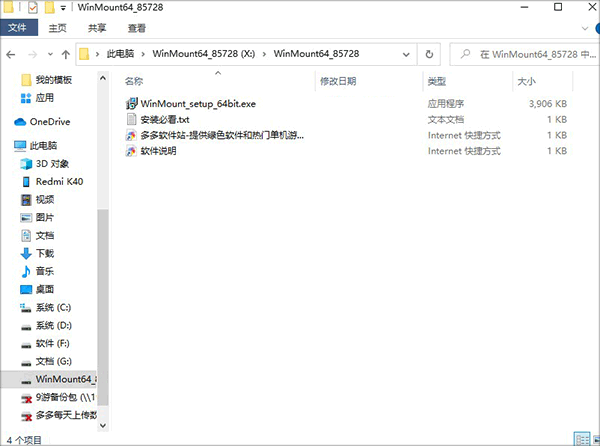Click the navigation pane scrollbar thumb
This screenshot has width=600, height=446.
pos(103,307)
